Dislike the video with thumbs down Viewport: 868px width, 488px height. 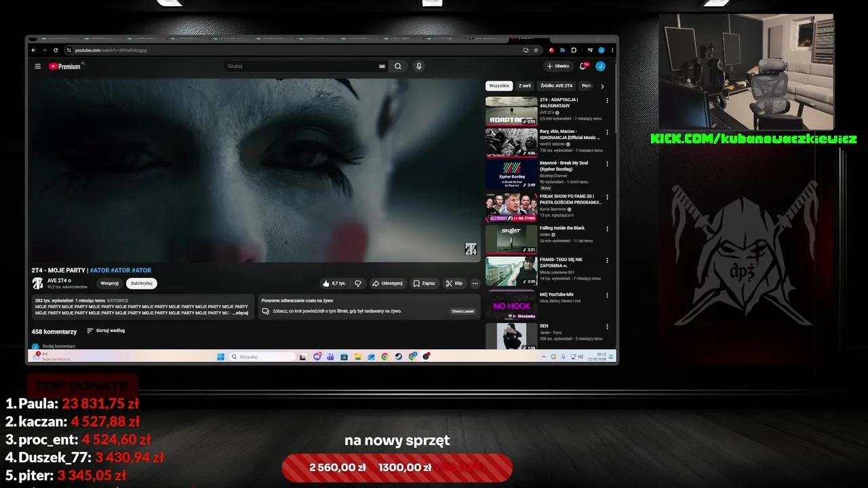(x=358, y=283)
